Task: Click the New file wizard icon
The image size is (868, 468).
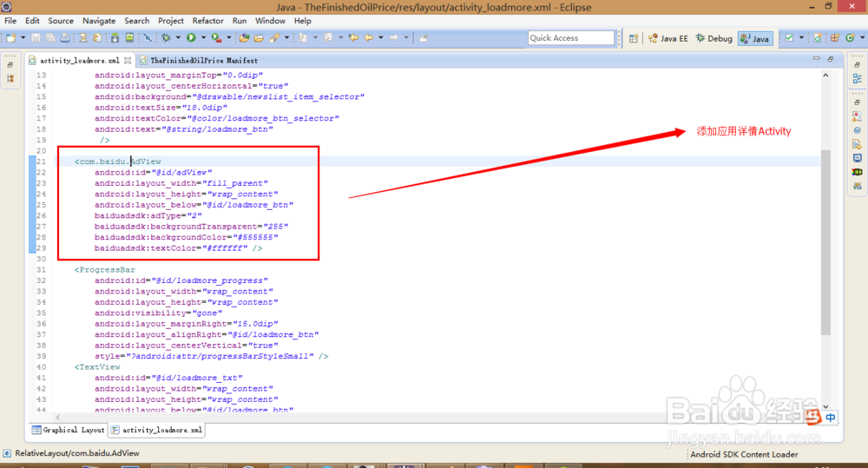Action: click(x=11, y=37)
